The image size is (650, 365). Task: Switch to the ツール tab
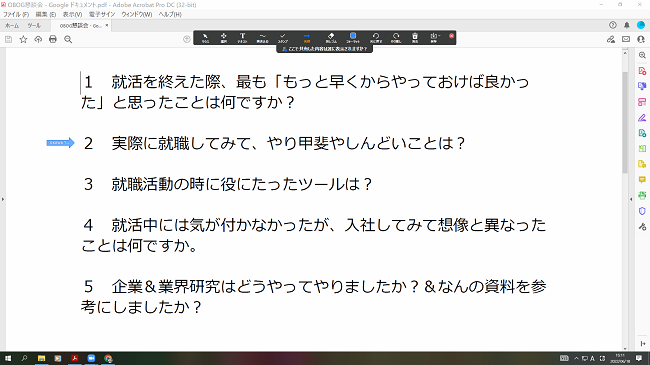pos(34,26)
